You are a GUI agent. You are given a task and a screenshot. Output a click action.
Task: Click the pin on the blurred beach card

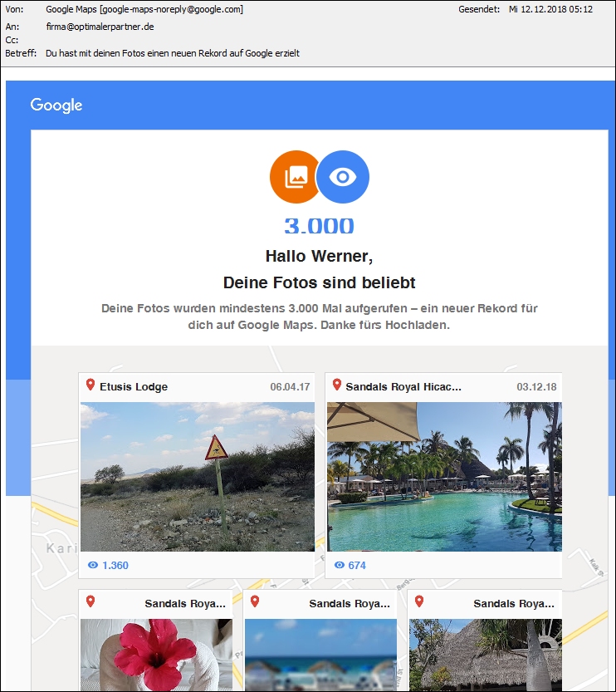pos(255,601)
